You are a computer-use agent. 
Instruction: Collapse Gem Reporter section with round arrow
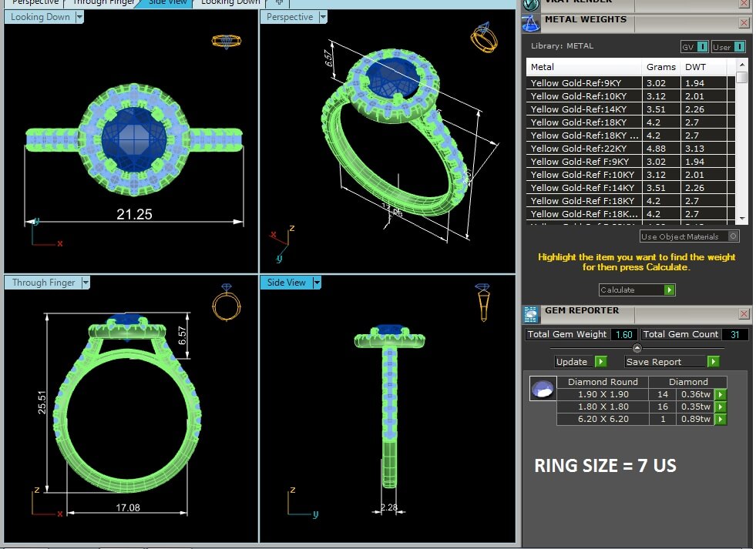point(637,348)
